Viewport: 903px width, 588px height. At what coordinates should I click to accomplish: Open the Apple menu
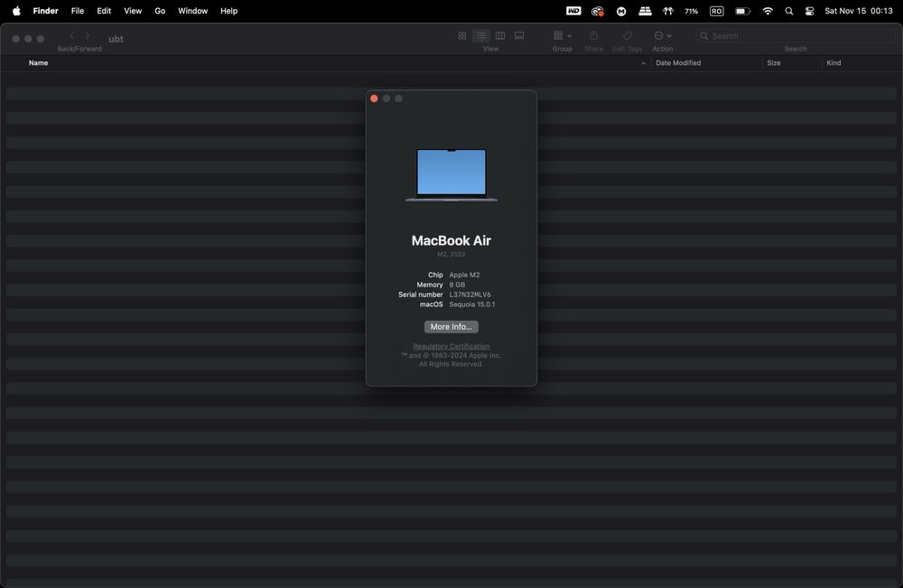point(16,11)
